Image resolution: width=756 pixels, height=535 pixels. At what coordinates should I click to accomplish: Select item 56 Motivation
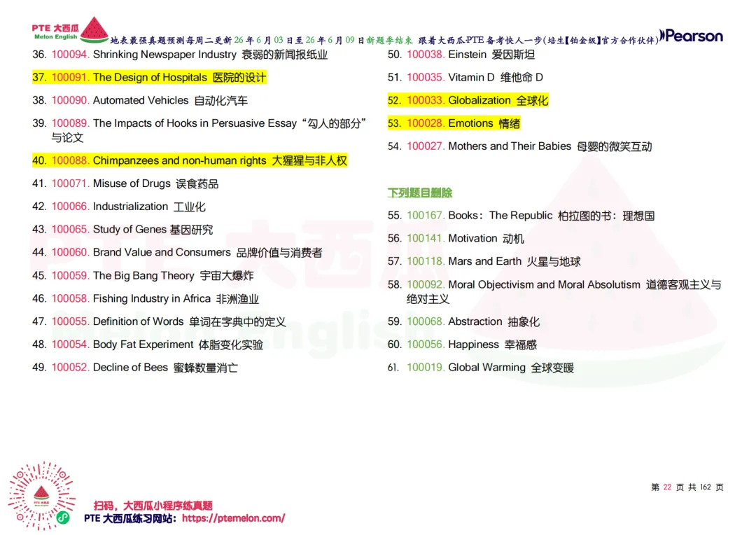456,238
